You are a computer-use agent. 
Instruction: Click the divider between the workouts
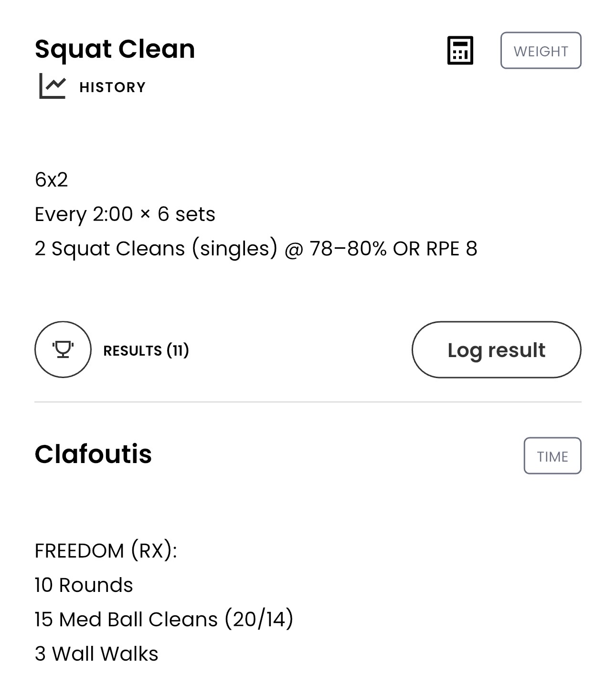308,402
